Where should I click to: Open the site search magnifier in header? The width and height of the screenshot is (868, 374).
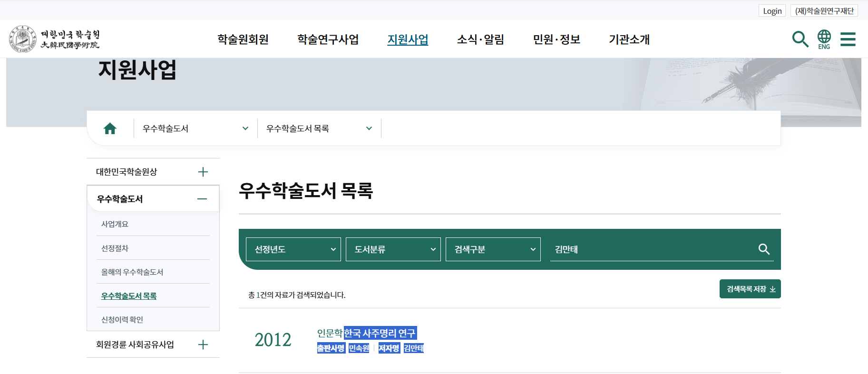click(x=800, y=39)
